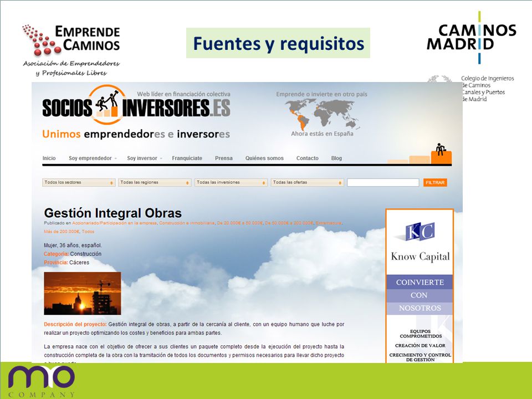
Task: Click the world map country selector
Action: (x=322, y=114)
